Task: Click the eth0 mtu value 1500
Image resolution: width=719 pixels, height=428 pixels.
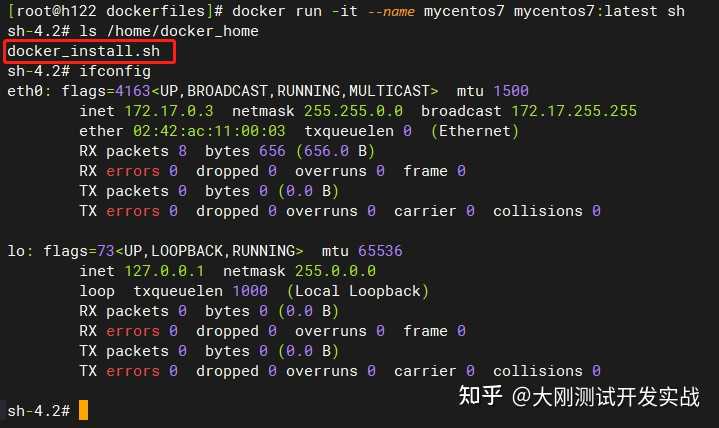Action: point(511,91)
